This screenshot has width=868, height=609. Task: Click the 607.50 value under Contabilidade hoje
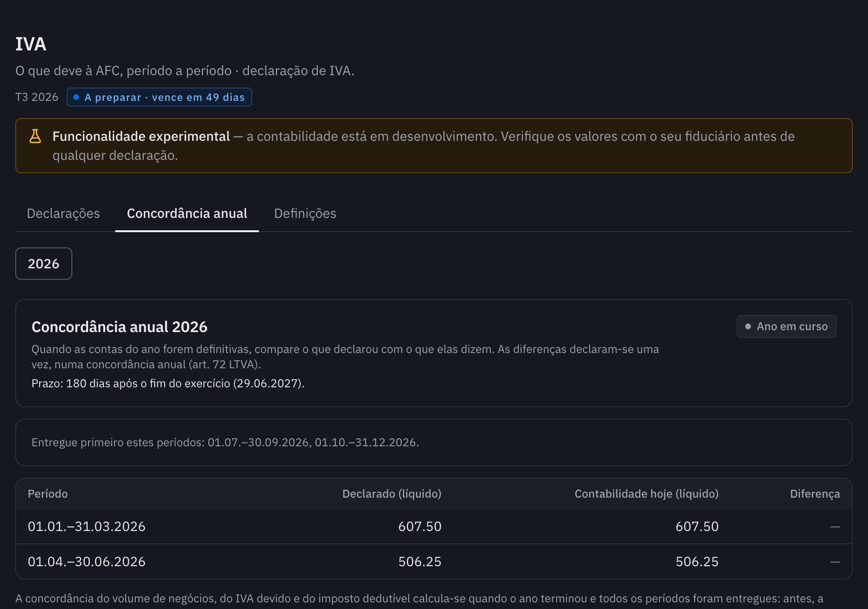pos(697,526)
